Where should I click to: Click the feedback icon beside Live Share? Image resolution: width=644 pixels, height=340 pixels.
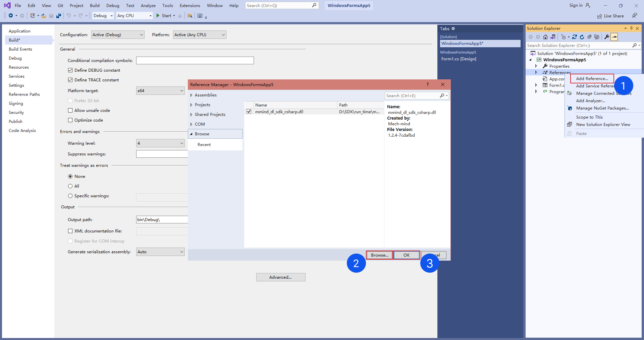coord(634,16)
